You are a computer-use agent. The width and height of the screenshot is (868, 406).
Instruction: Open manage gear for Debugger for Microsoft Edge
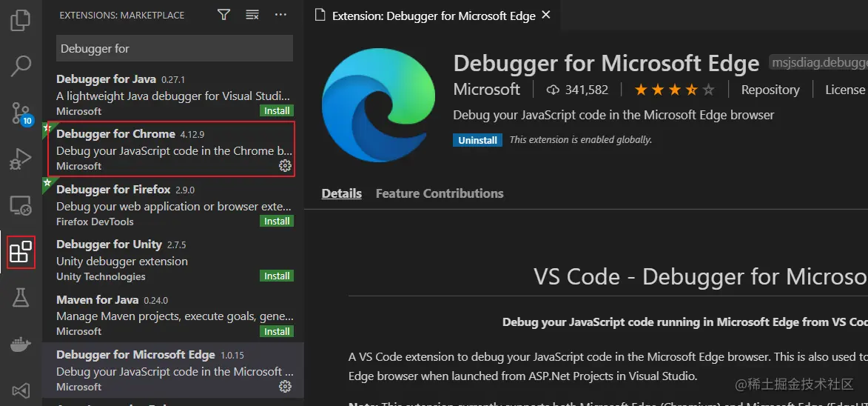point(285,387)
